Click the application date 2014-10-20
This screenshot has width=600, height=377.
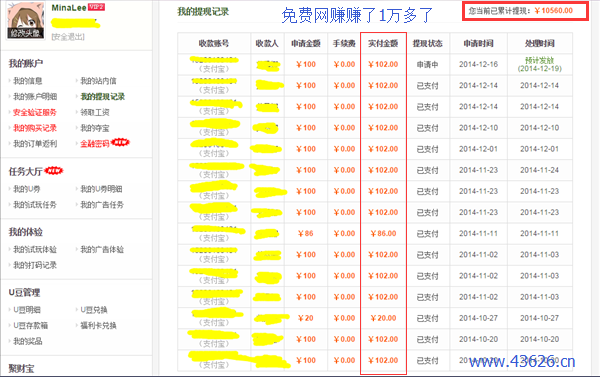(478, 339)
